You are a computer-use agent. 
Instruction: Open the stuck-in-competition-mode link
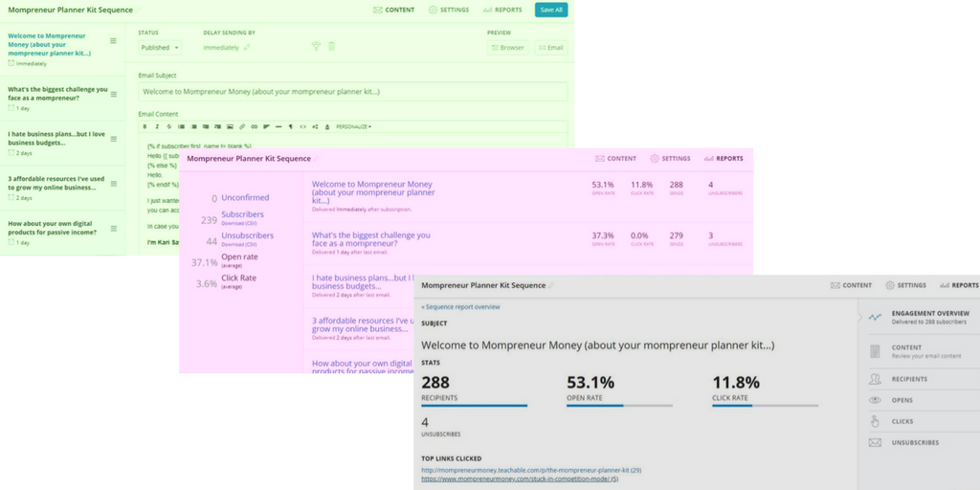click(x=520, y=479)
